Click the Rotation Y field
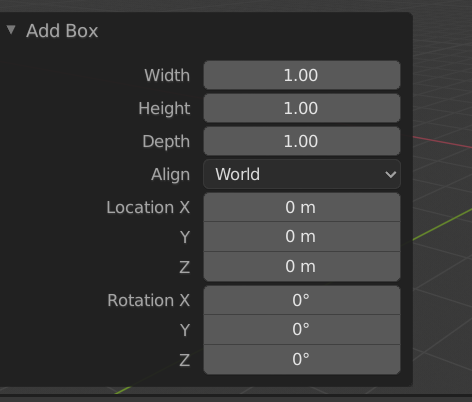Viewport: 472px width, 402px height. (x=302, y=329)
